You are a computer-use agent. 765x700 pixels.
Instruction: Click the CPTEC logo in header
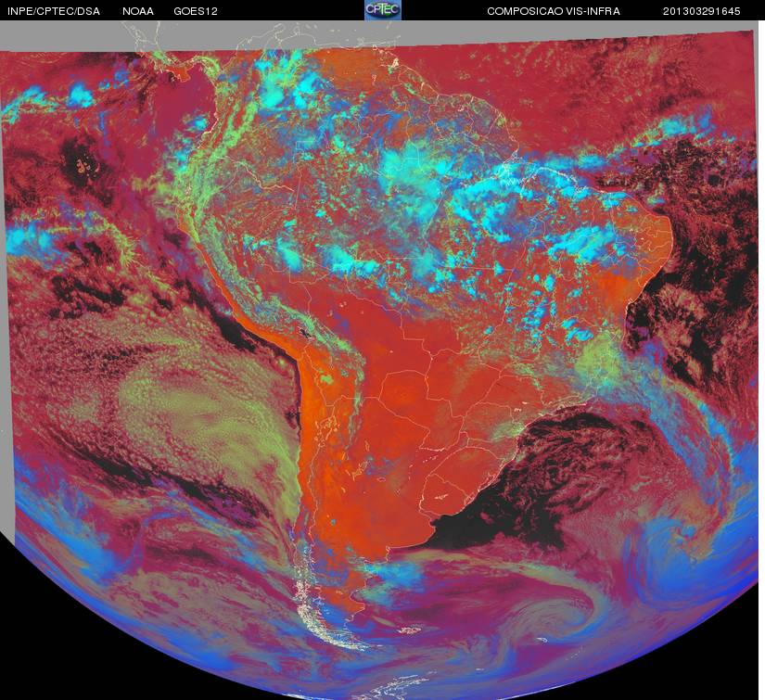coord(383,10)
